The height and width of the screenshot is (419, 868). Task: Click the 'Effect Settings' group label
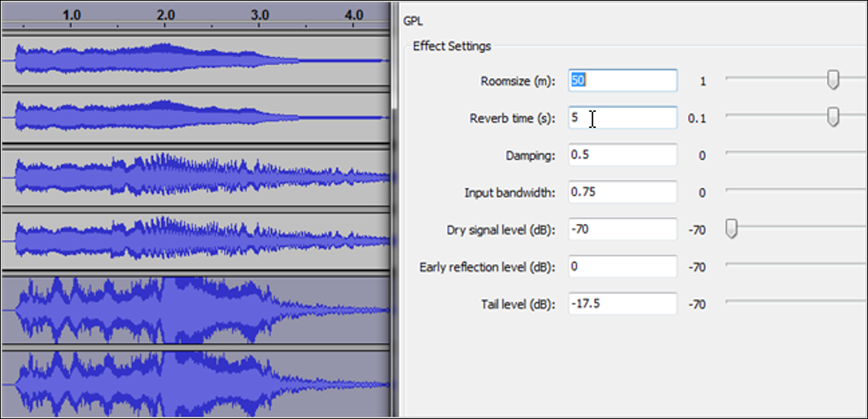pyautogui.click(x=452, y=46)
